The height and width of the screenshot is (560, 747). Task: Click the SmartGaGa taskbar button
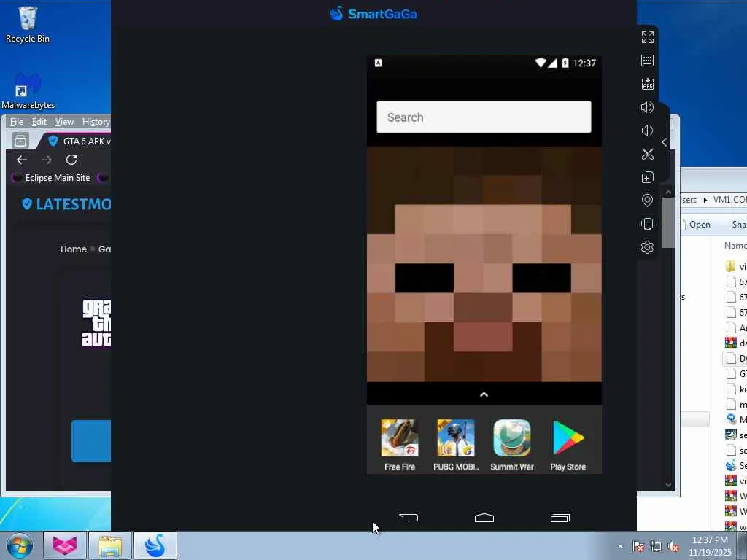(155, 545)
